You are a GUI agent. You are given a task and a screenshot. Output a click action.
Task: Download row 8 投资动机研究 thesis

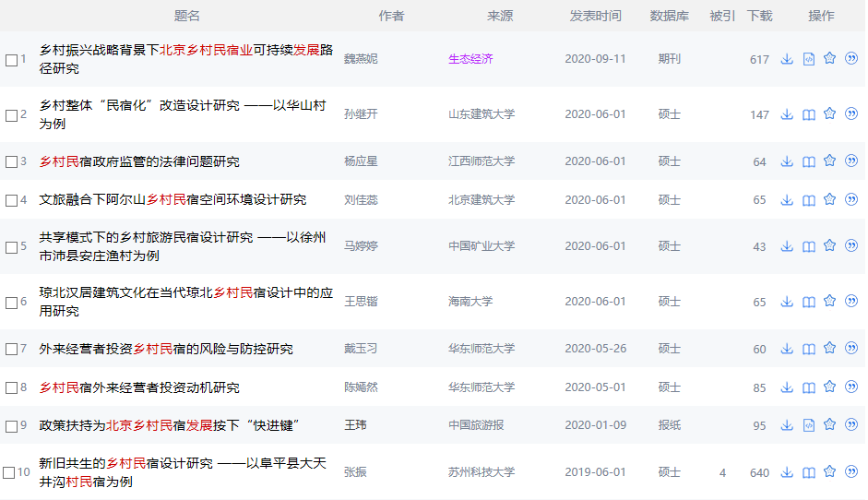tap(787, 387)
